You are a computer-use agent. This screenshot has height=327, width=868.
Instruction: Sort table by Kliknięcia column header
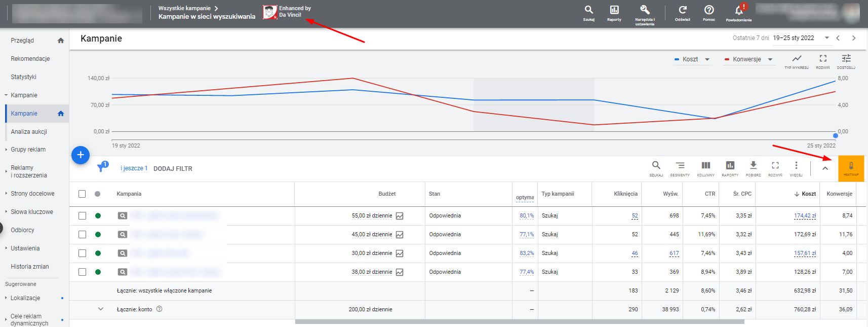click(x=625, y=194)
